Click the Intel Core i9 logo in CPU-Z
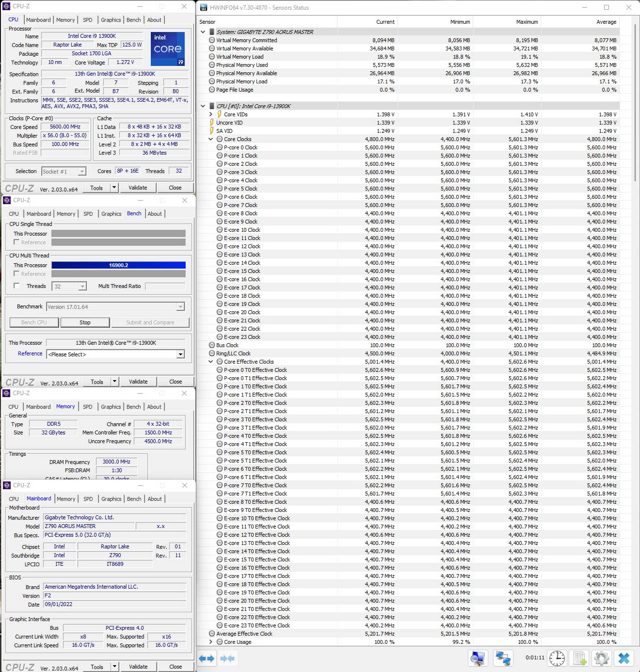640x672 pixels. (x=168, y=48)
